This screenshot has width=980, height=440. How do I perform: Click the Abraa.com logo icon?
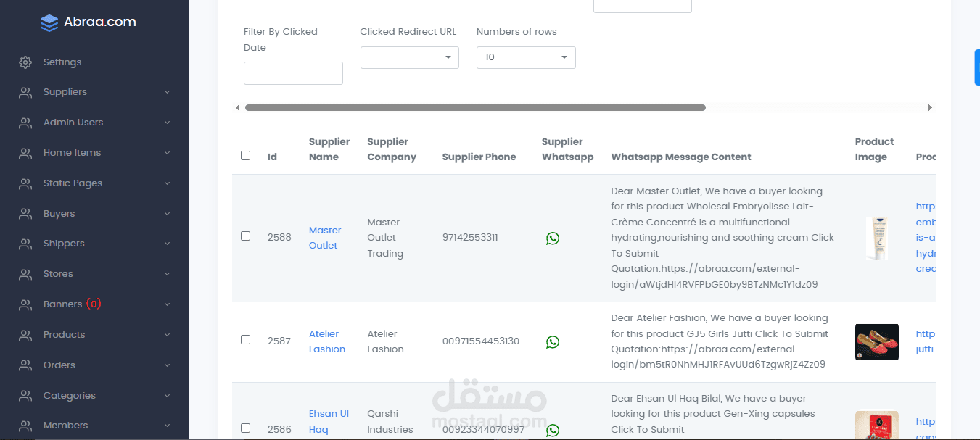click(x=49, y=23)
